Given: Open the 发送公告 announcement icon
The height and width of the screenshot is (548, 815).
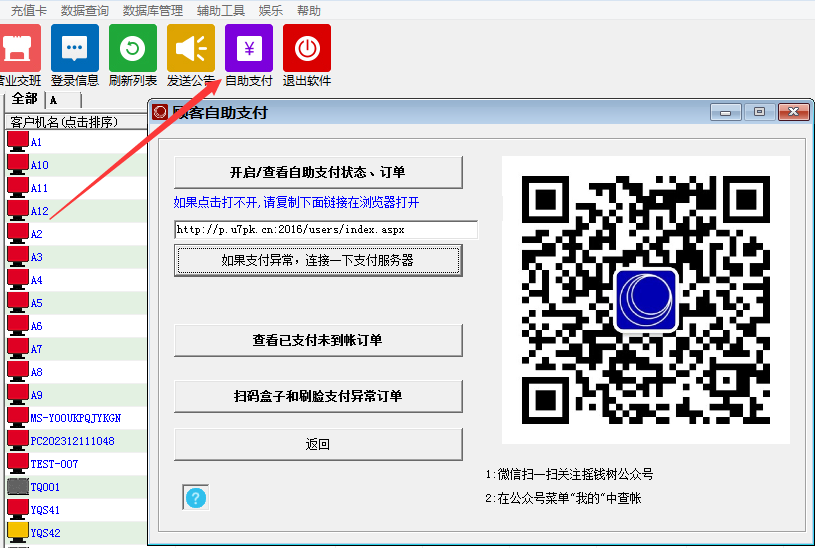Looking at the screenshot, I should 191,48.
